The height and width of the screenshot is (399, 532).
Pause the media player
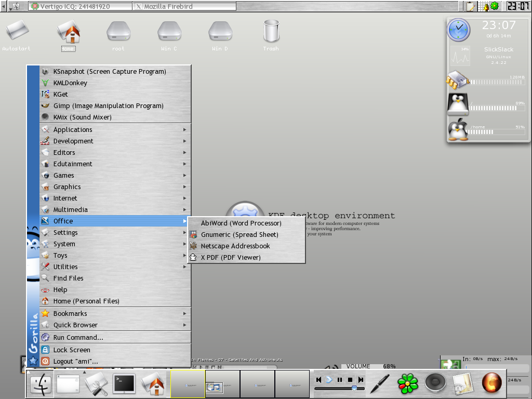[x=340, y=380]
